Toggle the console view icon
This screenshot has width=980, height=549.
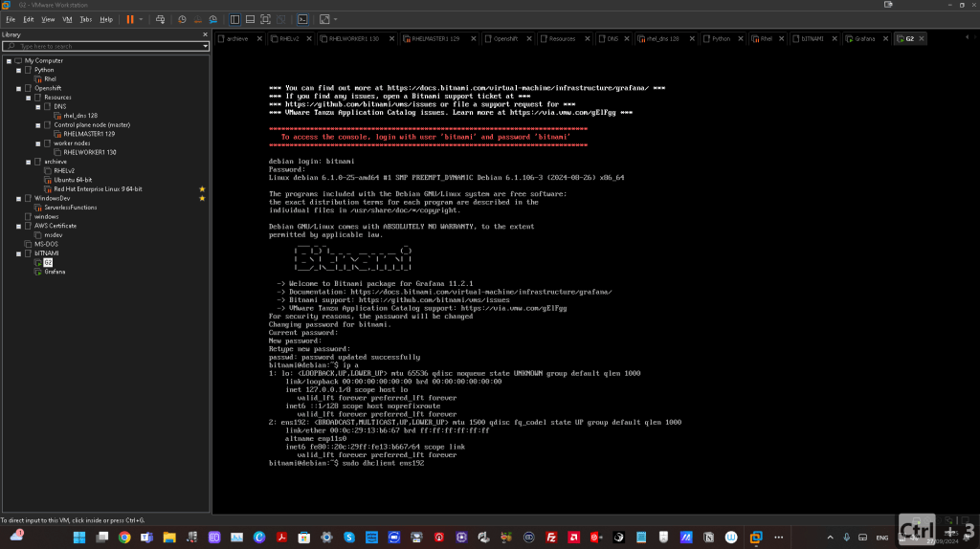tap(302, 19)
